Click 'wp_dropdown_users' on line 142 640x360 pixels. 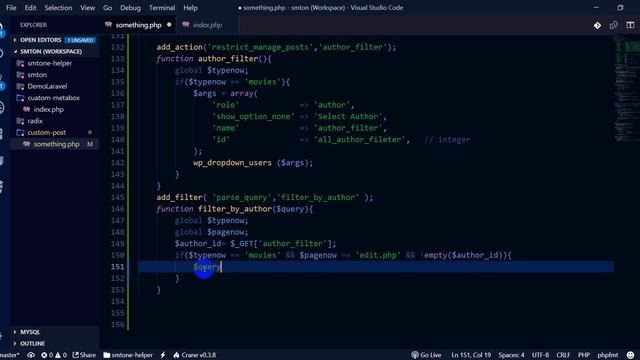(232, 163)
